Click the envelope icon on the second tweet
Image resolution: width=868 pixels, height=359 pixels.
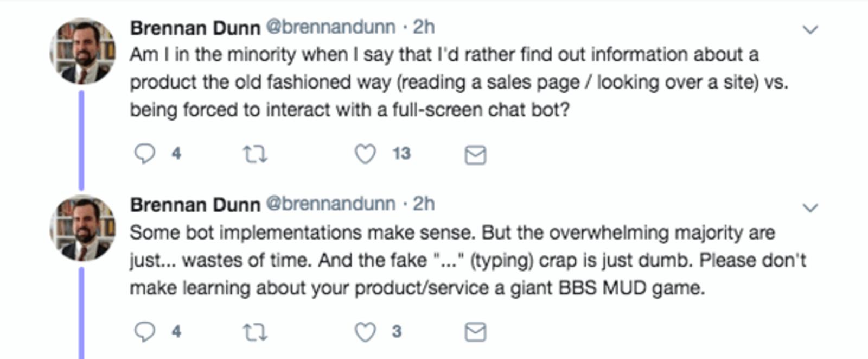pyautogui.click(x=476, y=331)
